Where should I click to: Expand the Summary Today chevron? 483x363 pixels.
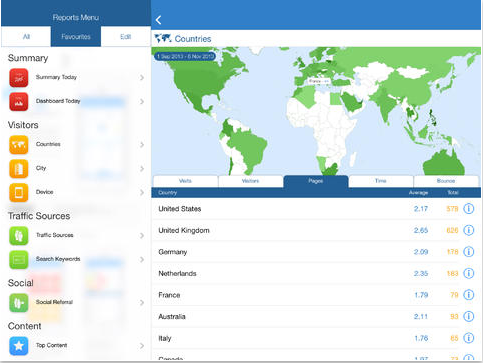click(x=142, y=78)
